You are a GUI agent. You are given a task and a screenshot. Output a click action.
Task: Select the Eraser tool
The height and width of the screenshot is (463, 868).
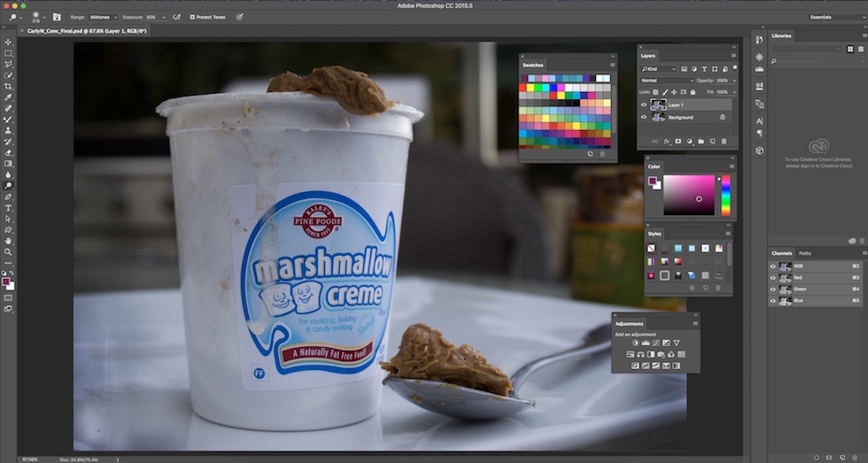pos(8,152)
